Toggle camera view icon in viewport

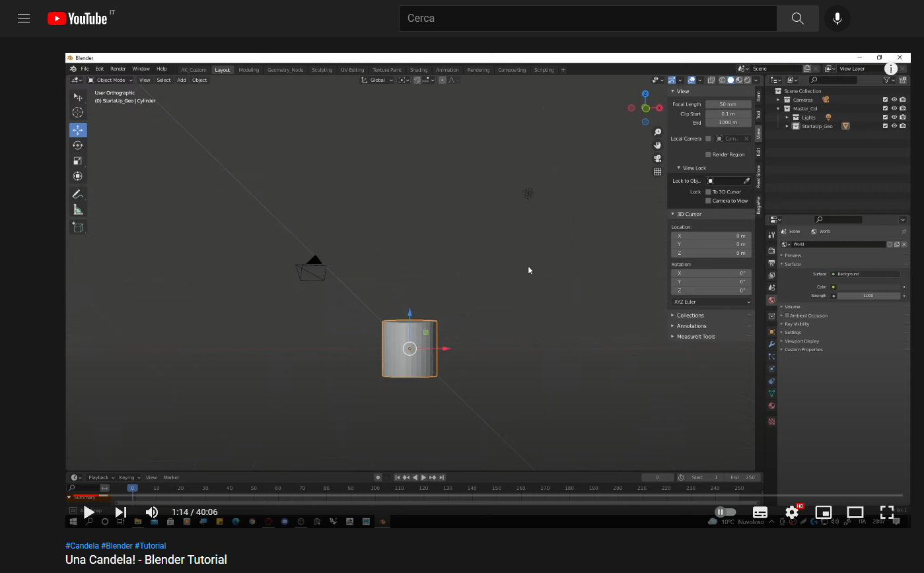(x=657, y=158)
